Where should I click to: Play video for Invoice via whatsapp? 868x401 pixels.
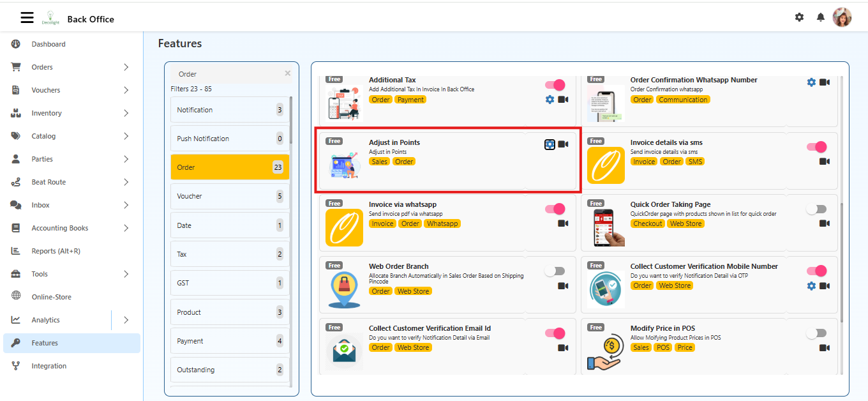[x=563, y=223]
